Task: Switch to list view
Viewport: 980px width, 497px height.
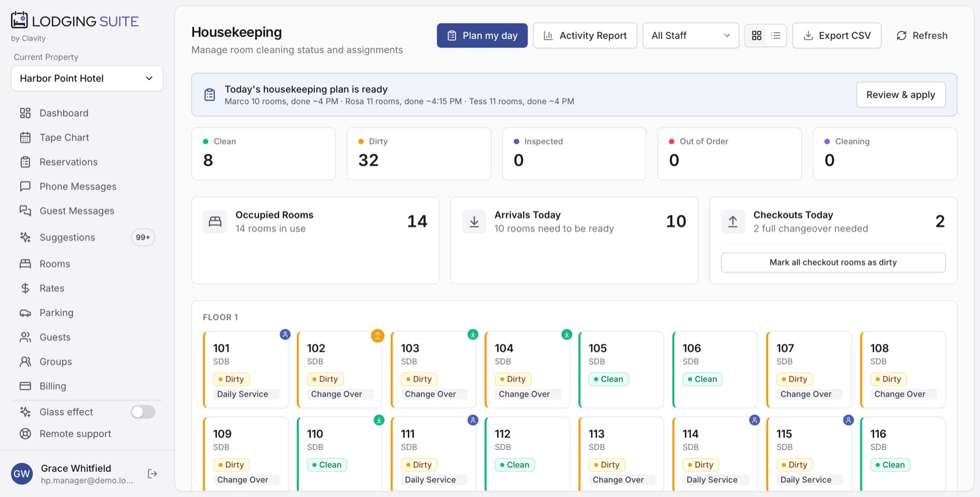Action: [x=775, y=35]
